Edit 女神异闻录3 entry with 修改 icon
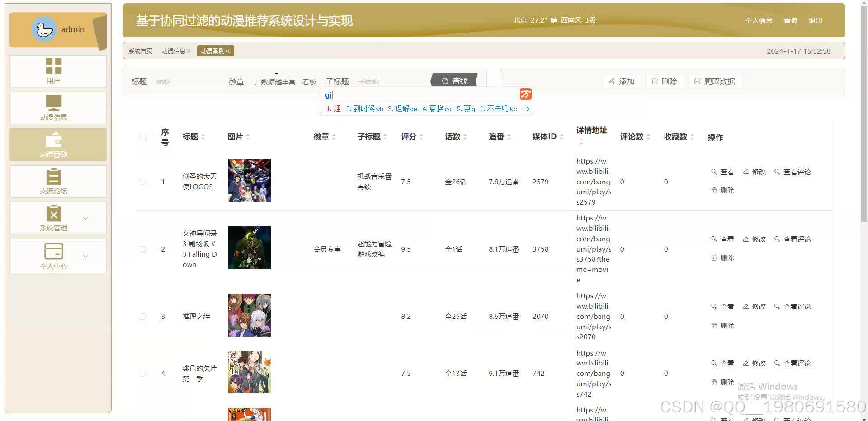 click(x=754, y=239)
